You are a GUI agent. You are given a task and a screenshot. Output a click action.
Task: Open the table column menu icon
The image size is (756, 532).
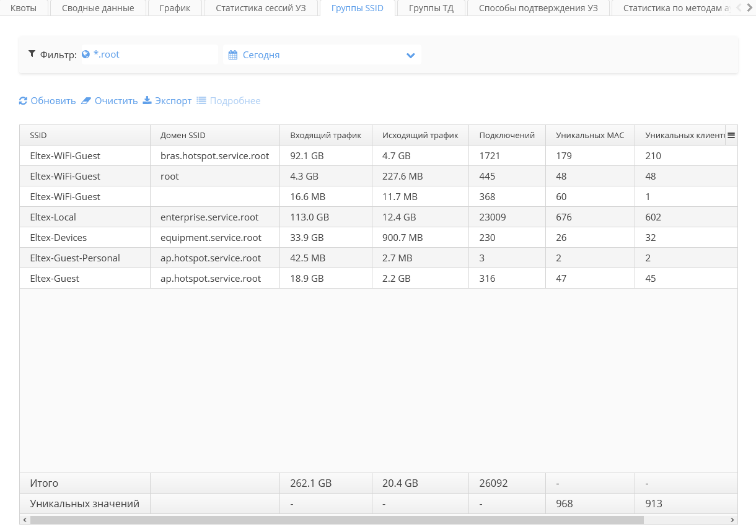[x=731, y=135]
